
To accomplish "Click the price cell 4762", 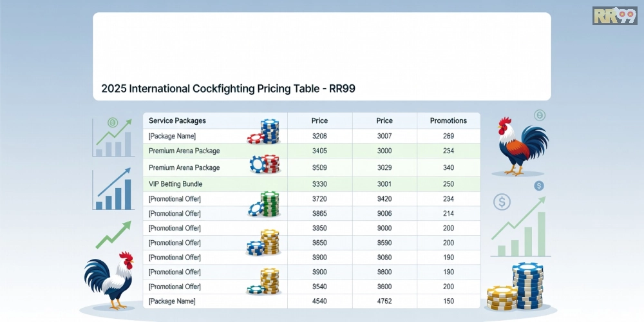I will click(385, 301).
